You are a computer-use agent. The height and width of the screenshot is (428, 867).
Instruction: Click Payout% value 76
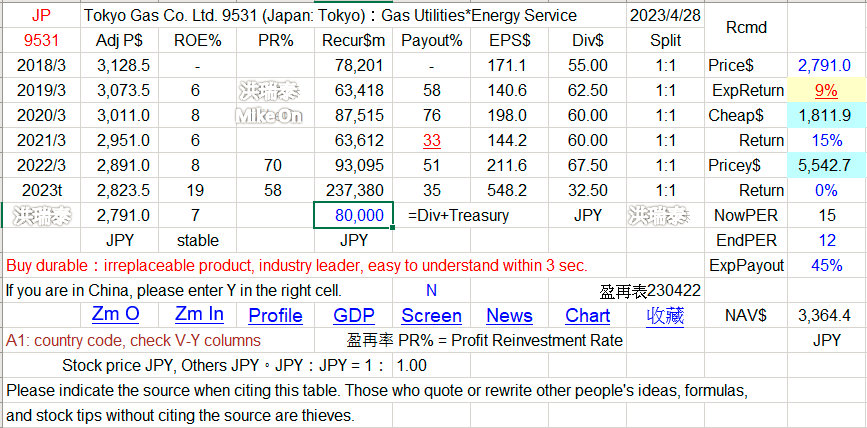click(x=431, y=116)
